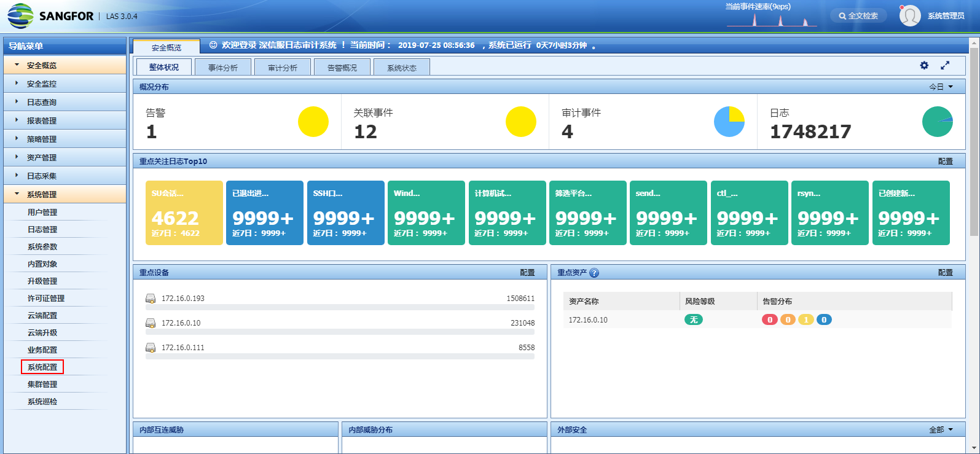
Task: Click the green send... log card
Action: pyautogui.click(x=668, y=213)
